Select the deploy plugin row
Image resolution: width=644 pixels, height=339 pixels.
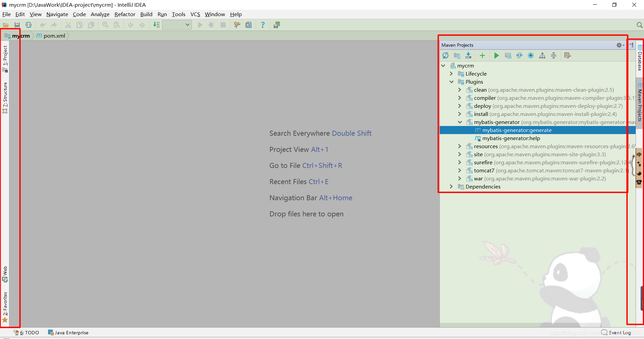coord(538,106)
